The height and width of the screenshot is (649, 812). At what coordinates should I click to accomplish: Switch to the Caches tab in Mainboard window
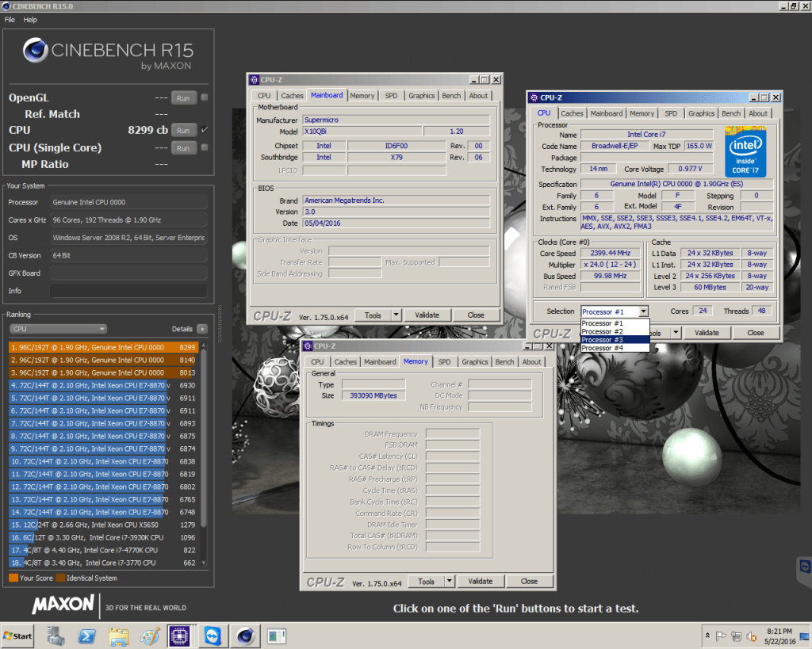click(292, 96)
